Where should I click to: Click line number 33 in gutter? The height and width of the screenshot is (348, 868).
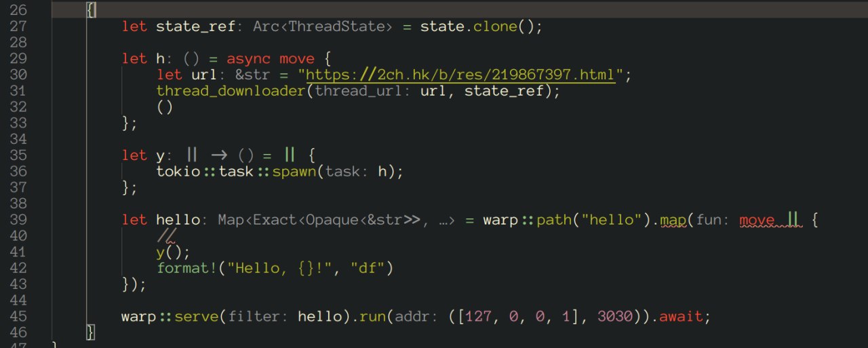(18, 123)
